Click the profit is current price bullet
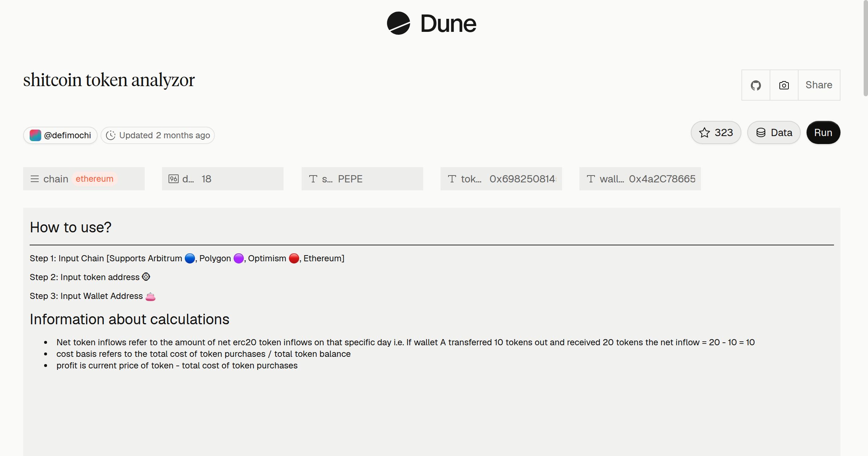868x456 pixels. click(177, 366)
